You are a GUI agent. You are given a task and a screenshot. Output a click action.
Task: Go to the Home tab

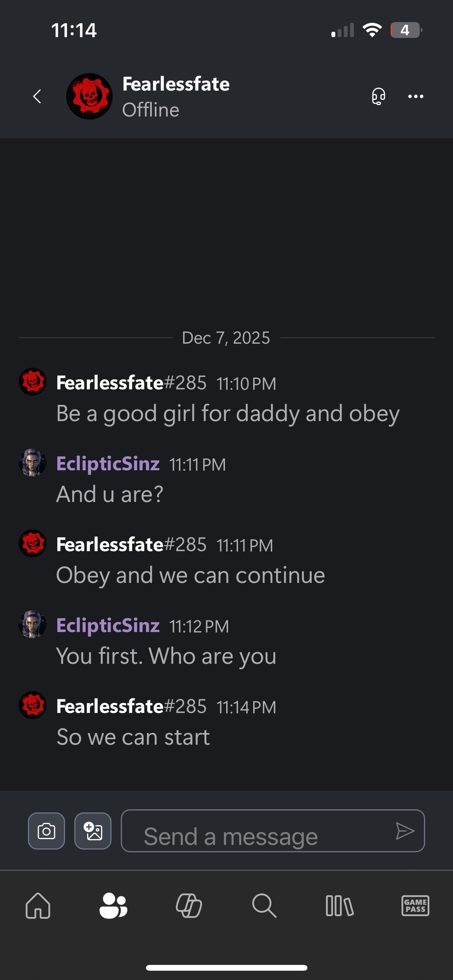point(38,906)
